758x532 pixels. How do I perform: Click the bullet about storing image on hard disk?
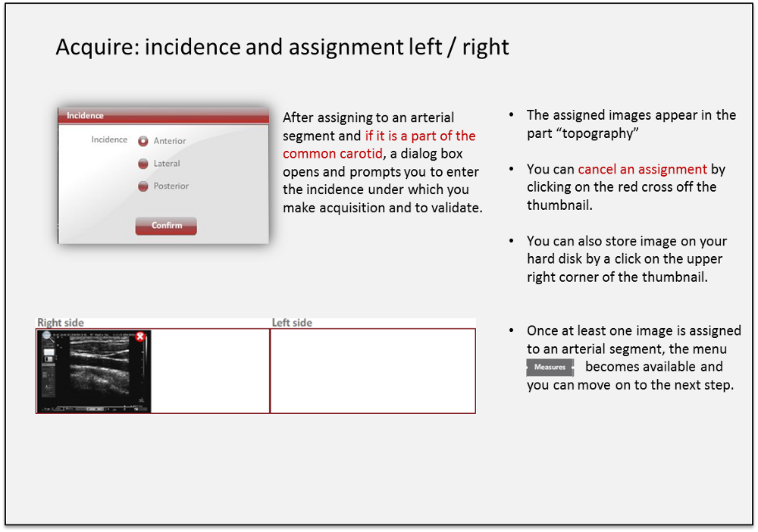coord(626,259)
